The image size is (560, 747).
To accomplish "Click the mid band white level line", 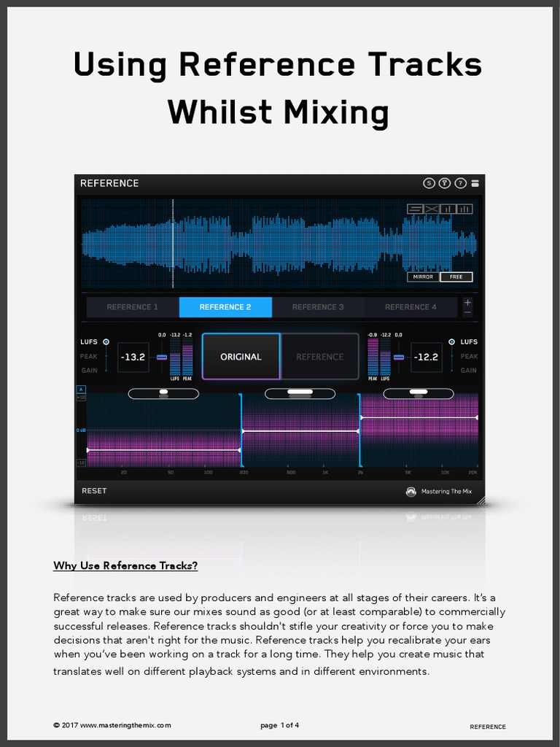I will (300, 431).
